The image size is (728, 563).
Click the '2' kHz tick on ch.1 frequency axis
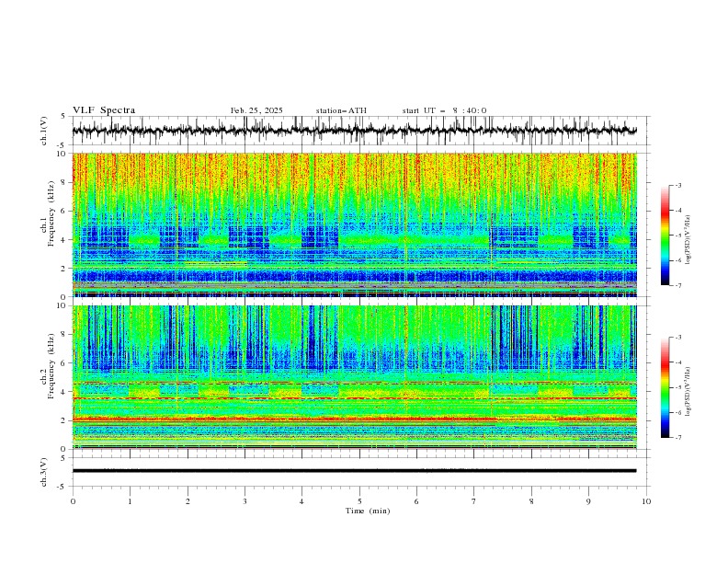click(x=64, y=269)
